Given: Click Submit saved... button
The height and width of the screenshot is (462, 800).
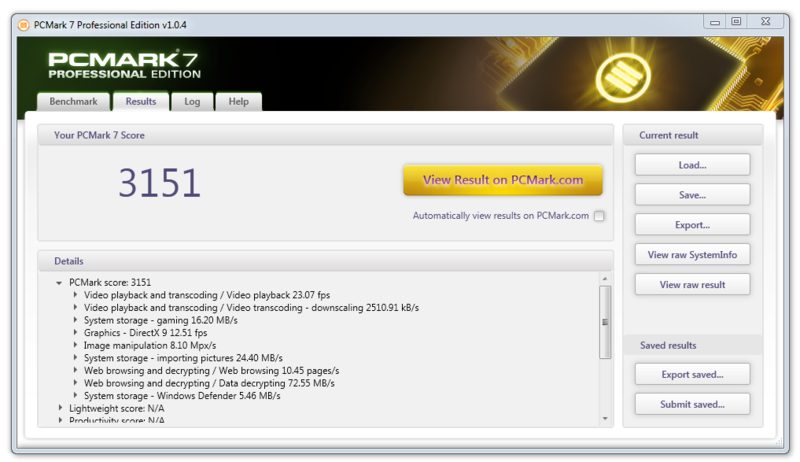Looking at the screenshot, I should pyautogui.click(x=692, y=404).
